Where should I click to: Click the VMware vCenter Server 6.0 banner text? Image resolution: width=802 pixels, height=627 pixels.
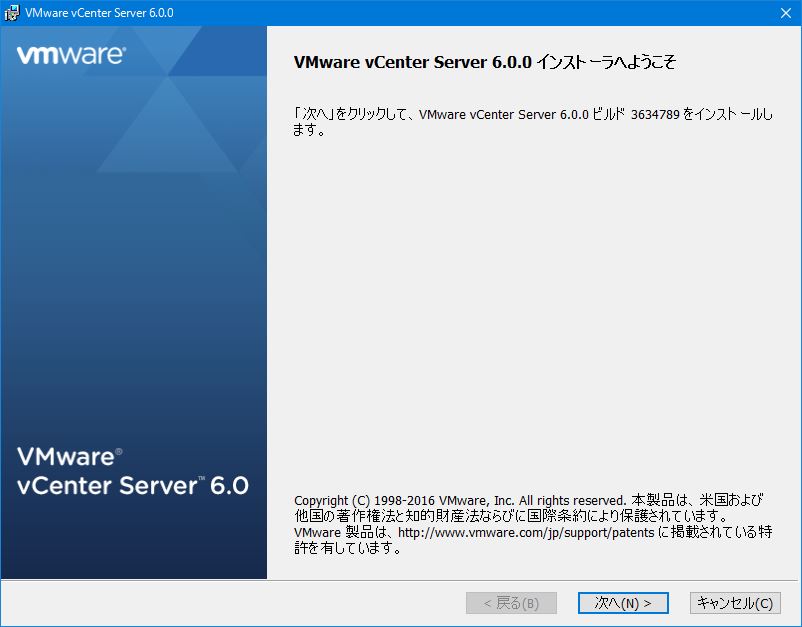pos(132,471)
